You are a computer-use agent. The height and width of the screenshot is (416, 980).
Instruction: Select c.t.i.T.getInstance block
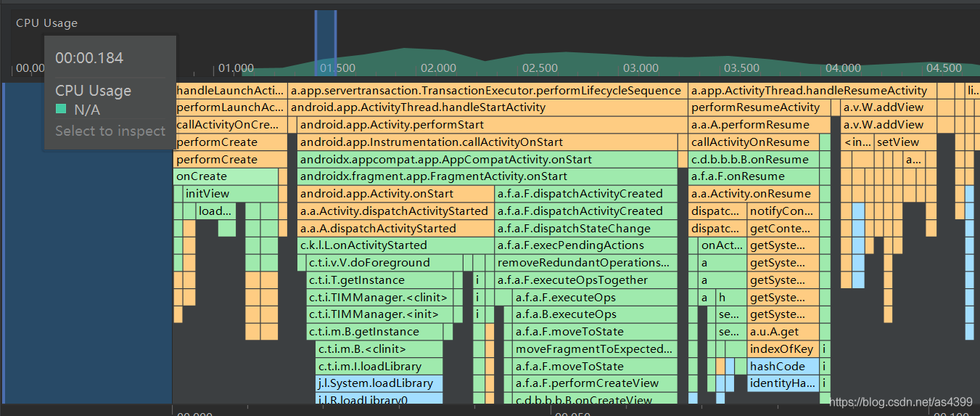pos(379,280)
